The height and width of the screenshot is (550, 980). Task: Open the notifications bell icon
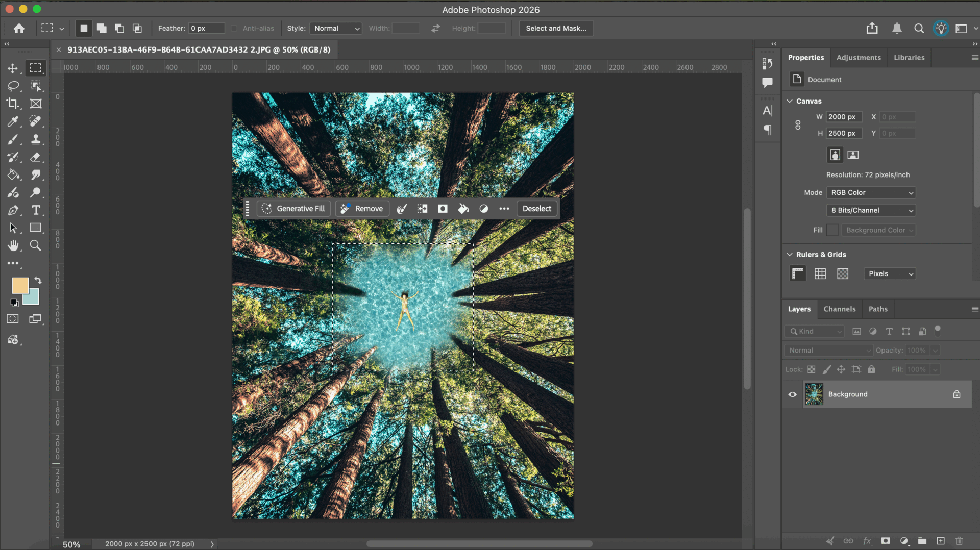point(897,29)
